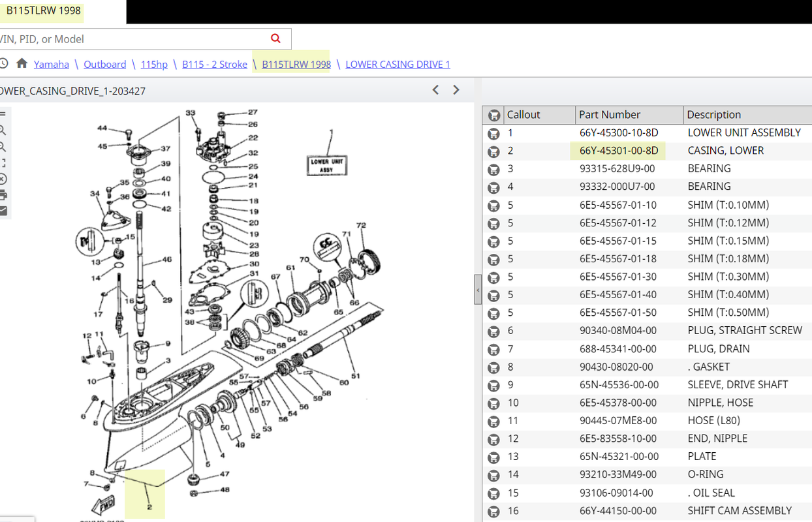Add SLEEVE, DRIVE SHAFT to cart
The image size is (812, 522).
tap(494, 385)
